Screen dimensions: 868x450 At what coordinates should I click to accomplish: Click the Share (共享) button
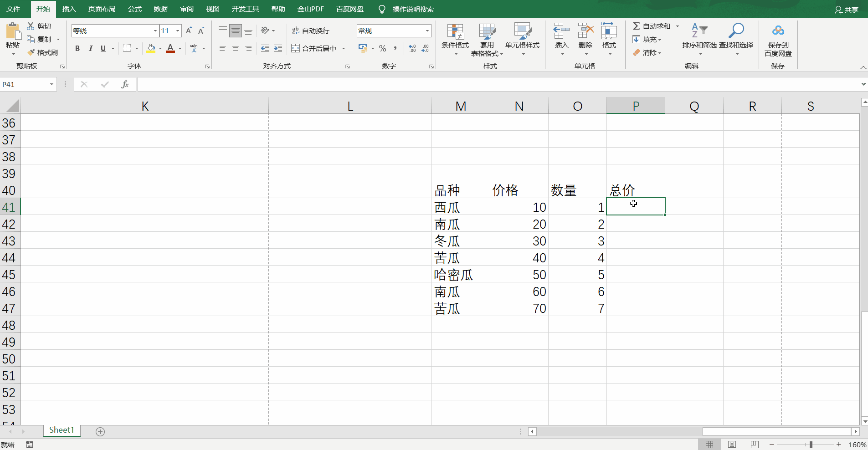847,10
